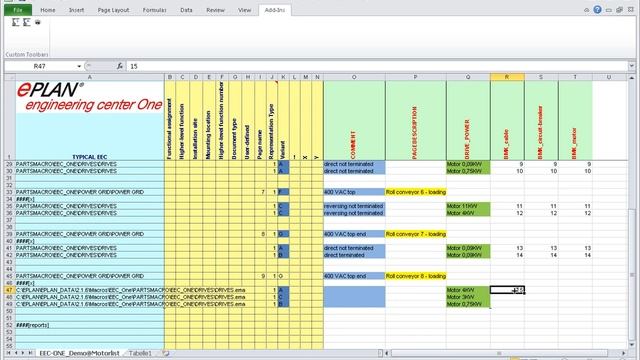Click 'Motor 3kW' cell in row 48

[x=468, y=297]
